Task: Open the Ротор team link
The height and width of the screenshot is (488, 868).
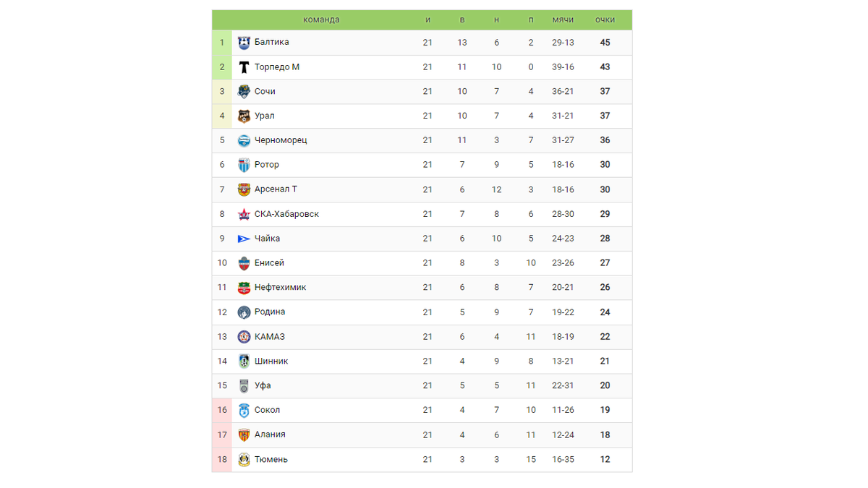Action: tap(267, 165)
